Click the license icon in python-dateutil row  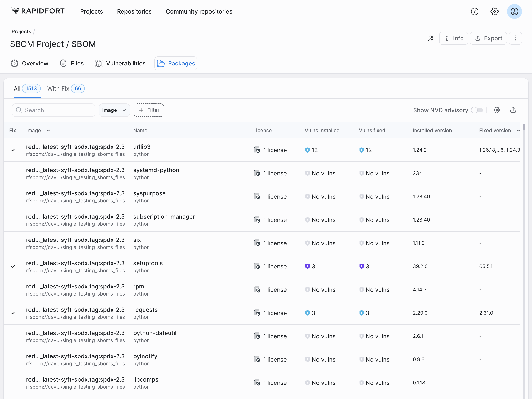point(257,336)
